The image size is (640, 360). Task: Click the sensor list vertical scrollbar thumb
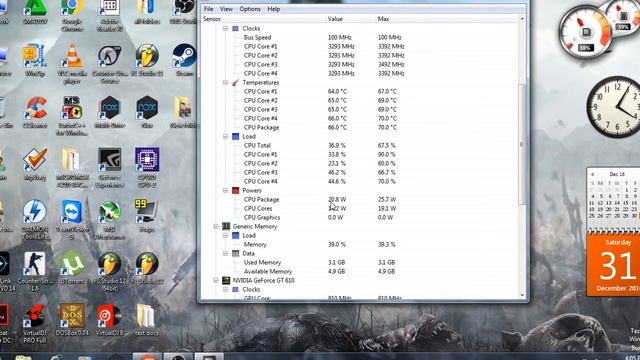pos(522,144)
